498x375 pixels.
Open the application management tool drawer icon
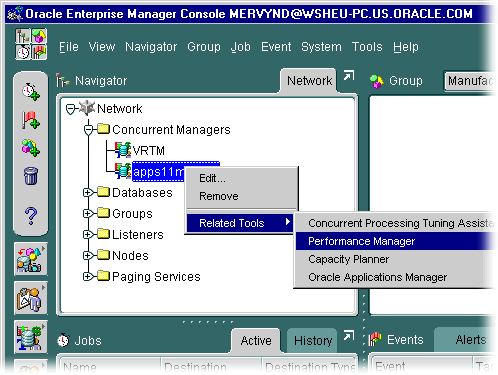[30, 259]
